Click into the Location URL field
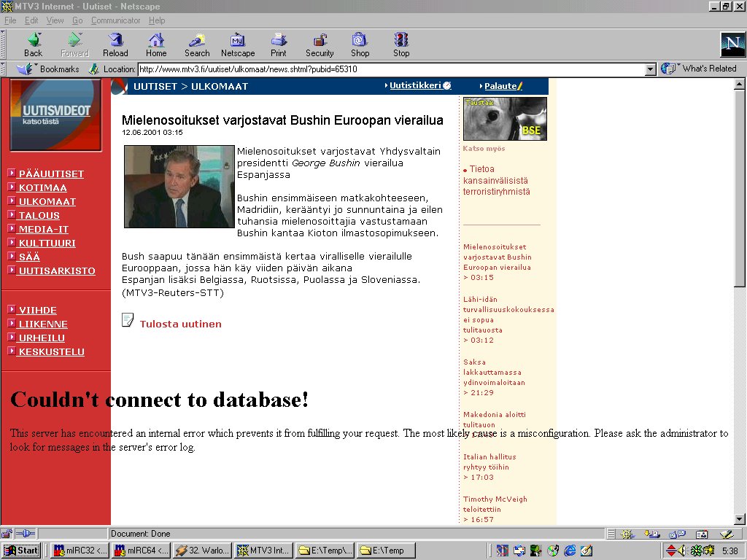Viewport: 747px width, 560px height. (392, 69)
